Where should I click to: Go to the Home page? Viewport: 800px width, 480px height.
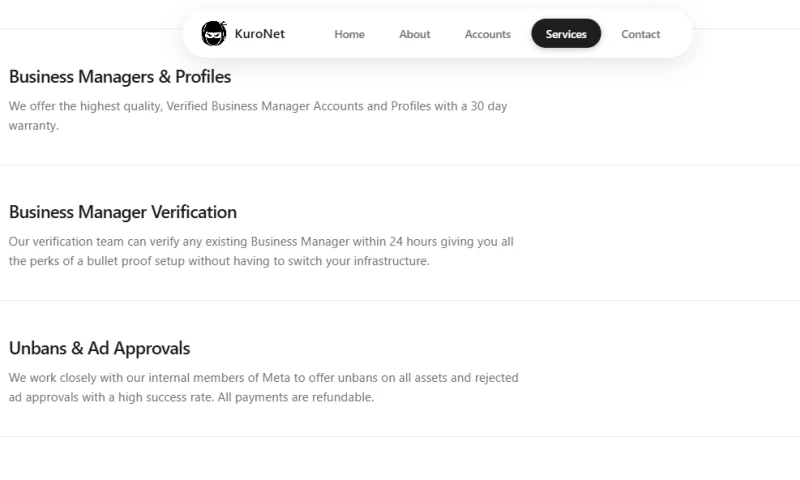click(x=349, y=34)
